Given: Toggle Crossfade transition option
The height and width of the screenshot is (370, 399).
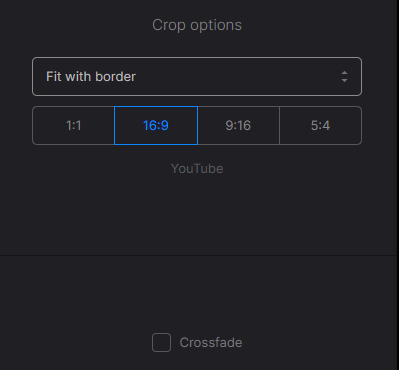Looking at the screenshot, I should pos(161,342).
